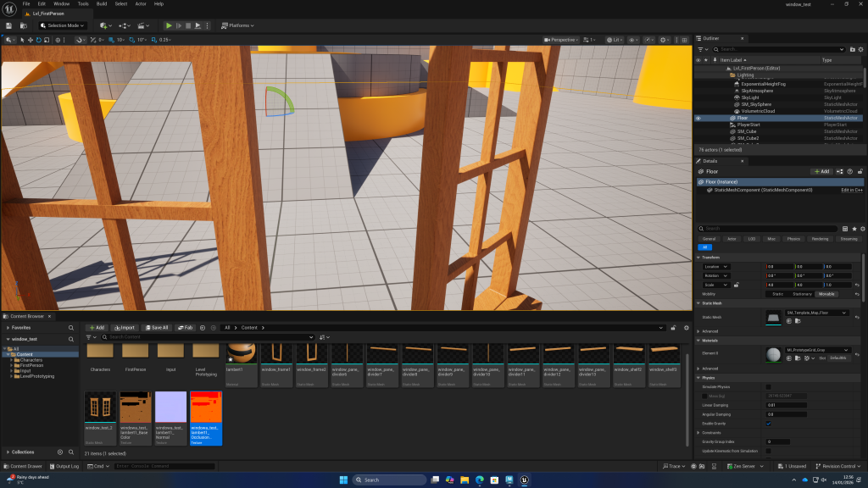Open the Build menu

click(103, 3)
